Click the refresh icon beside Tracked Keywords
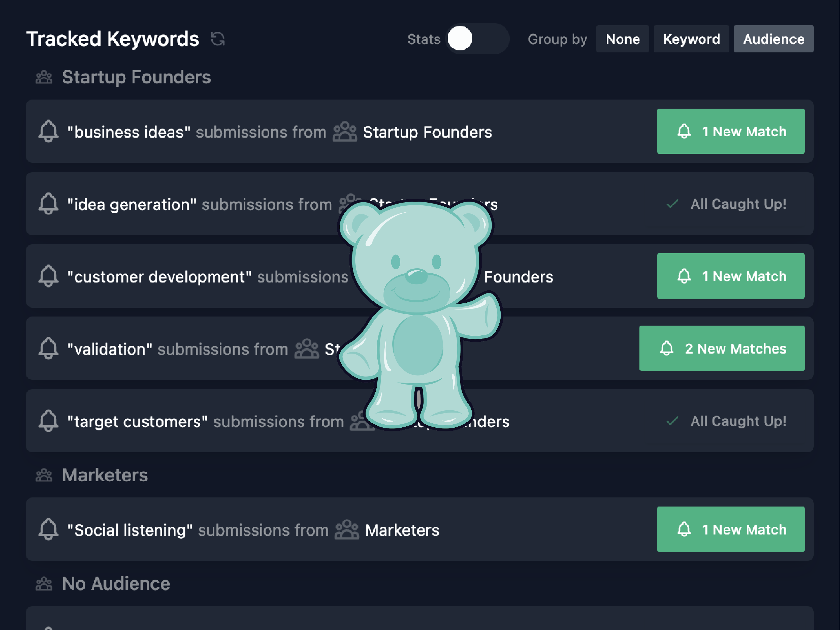The width and height of the screenshot is (840, 630). point(218,39)
